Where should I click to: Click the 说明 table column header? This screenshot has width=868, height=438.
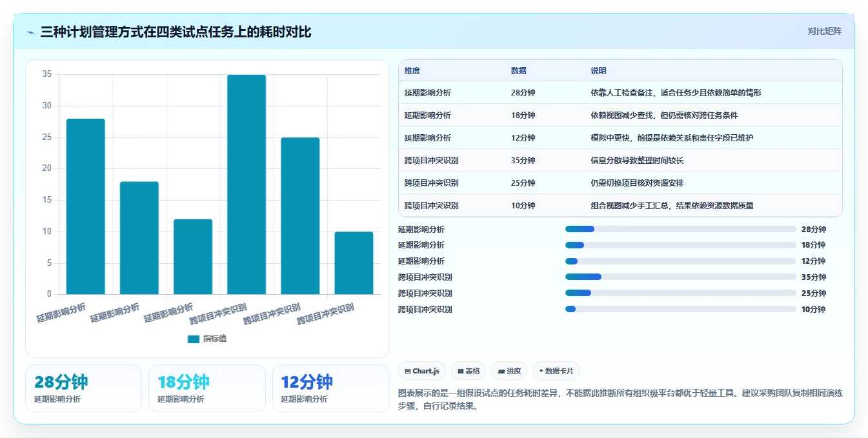click(599, 71)
